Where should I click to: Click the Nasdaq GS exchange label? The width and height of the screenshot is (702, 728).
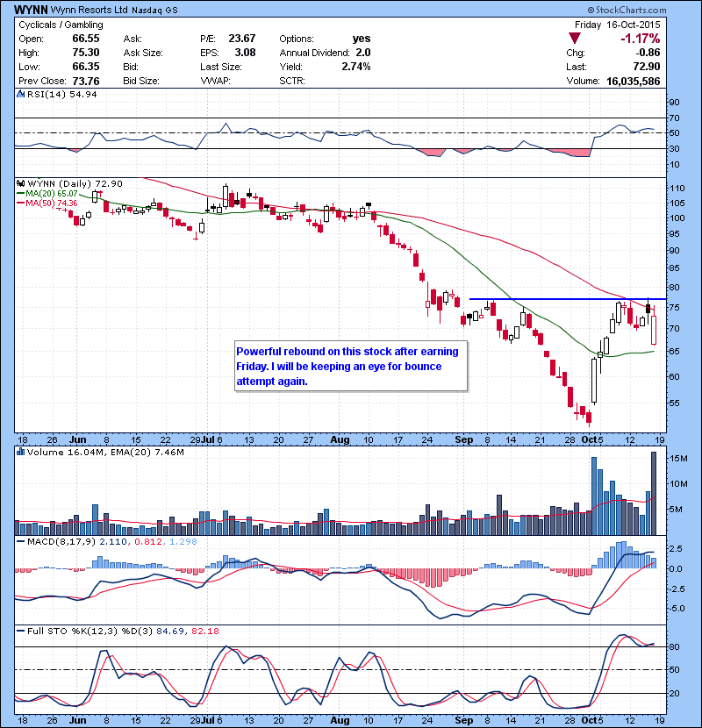click(x=154, y=11)
